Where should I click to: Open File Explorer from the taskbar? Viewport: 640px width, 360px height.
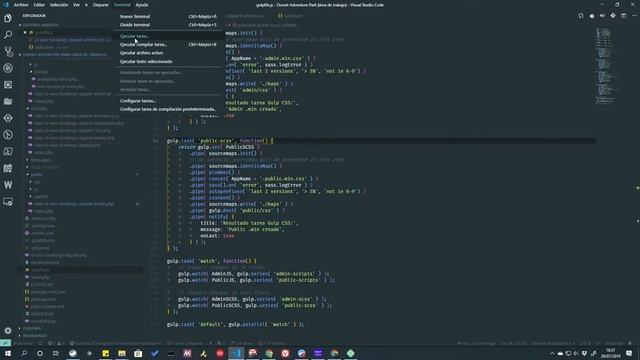122,353
